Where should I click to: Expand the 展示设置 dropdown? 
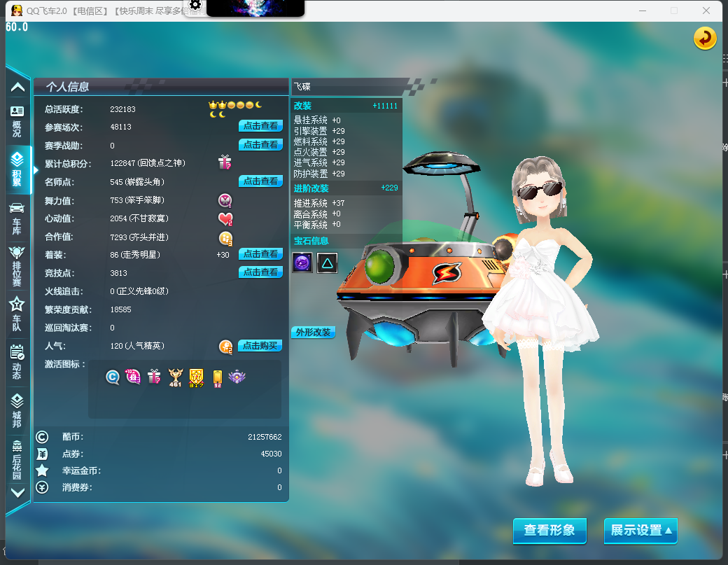click(640, 530)
